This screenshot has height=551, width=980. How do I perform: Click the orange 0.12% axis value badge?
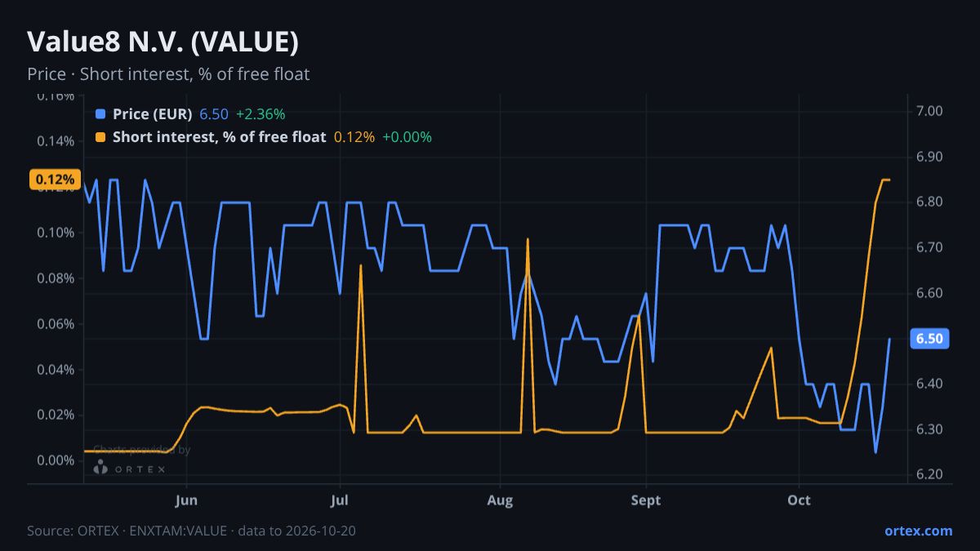click(x=56, y=180)
